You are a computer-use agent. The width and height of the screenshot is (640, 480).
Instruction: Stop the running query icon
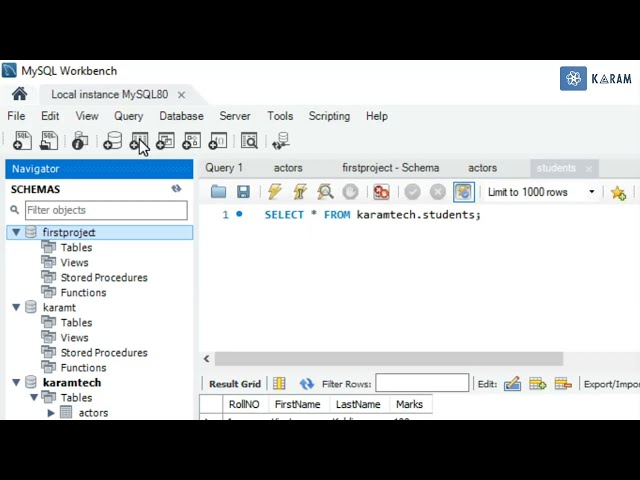[x=350, y=191]
